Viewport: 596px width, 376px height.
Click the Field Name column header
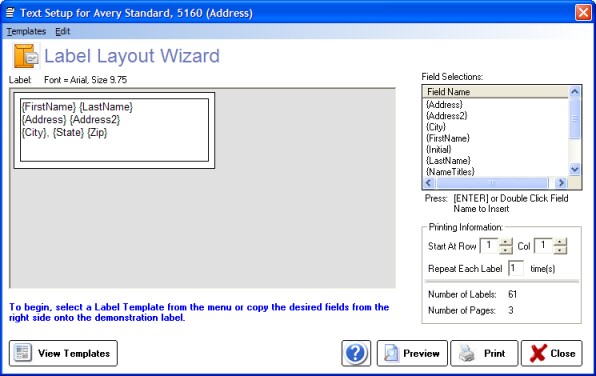tap(495, 92)
